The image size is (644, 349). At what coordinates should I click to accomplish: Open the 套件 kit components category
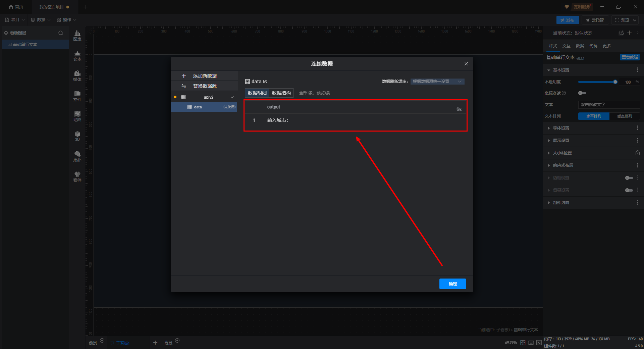tap(77, 177)
